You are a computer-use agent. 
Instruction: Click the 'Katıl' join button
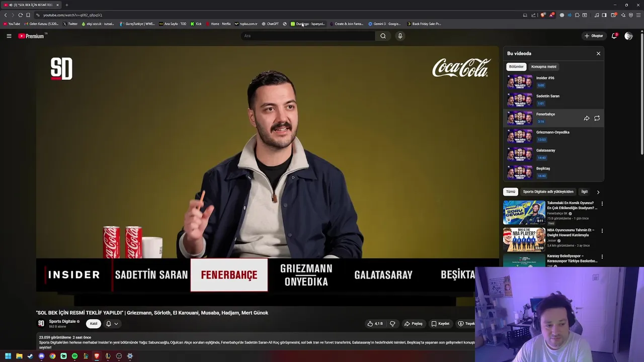click(x=94, y=324)
